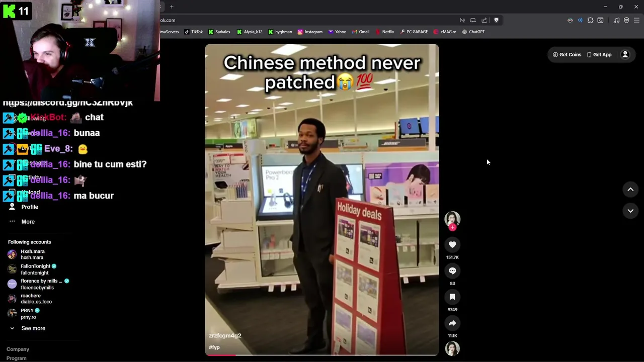Image resolution: width=644 pixels, height=362 pixels.
Task: Click the picture-in-picture icon in the address bar
Action: click(473, 20)
